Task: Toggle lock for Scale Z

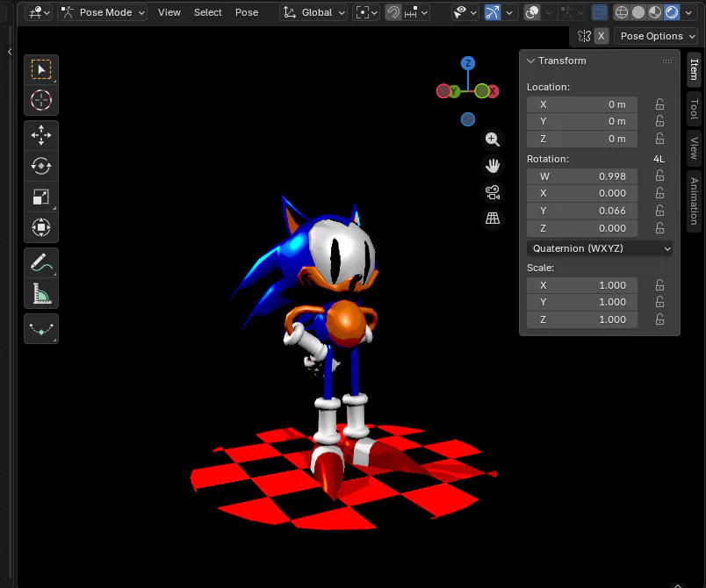Action: coord(659,319)
